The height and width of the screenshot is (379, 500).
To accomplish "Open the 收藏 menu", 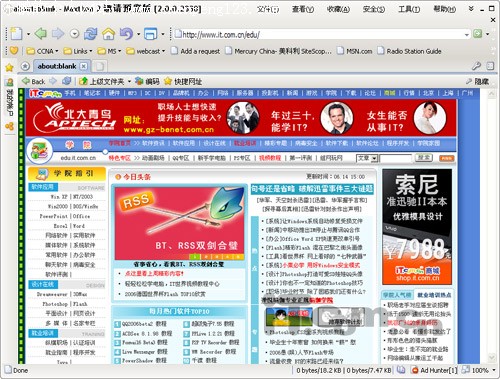I will (338, 9).
